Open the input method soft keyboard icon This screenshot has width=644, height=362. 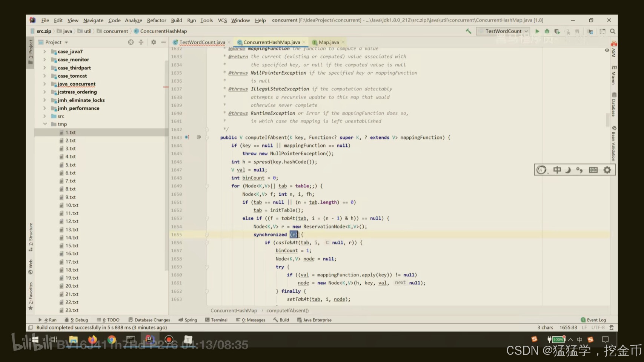pyautogui.click(x=593, y=170)
